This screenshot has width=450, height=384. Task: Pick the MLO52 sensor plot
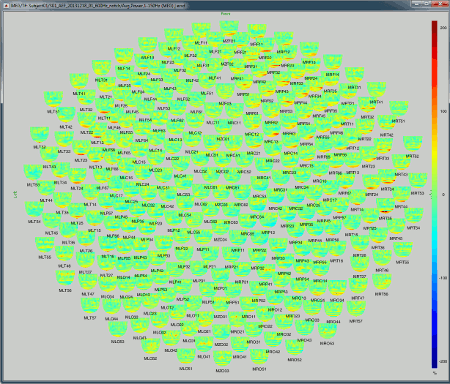click(x=151, y=347)
